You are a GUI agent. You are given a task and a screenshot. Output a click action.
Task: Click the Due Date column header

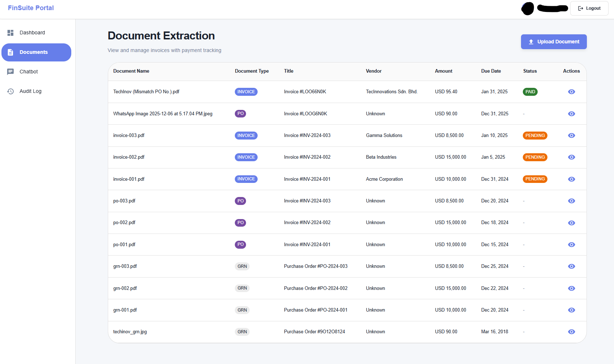point(491,71)
